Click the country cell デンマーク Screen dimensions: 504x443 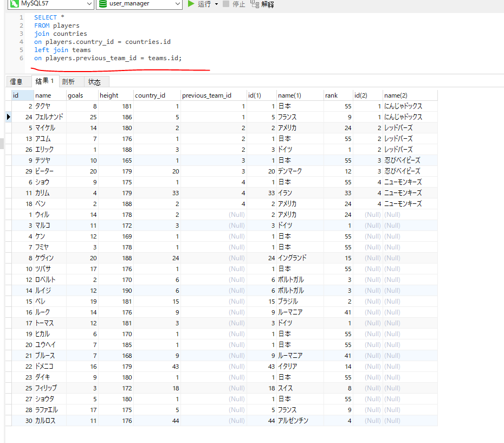(x=300, y=171)
